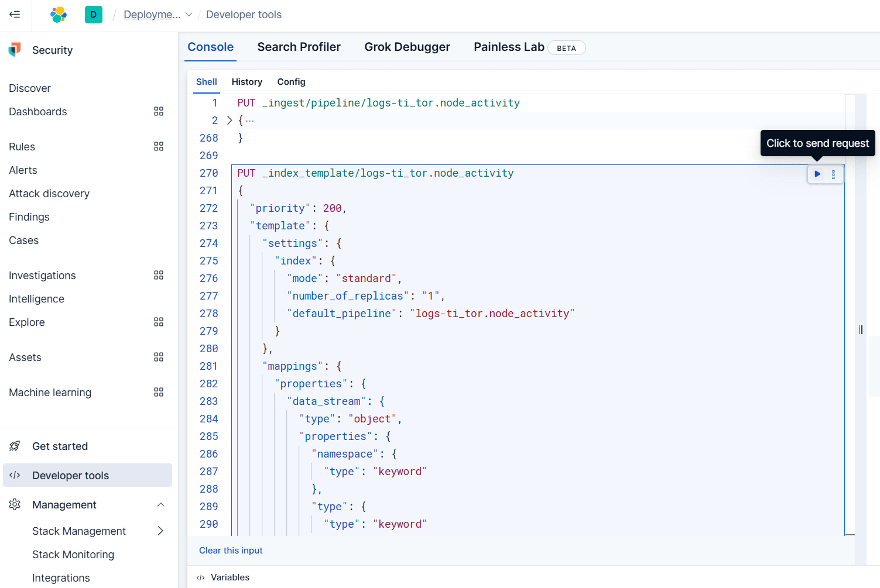Expand the folded block on line 2

click(230, 120)
